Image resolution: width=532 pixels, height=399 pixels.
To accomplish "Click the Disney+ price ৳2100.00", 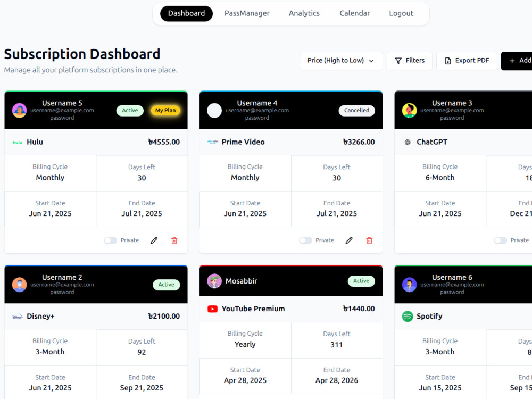I will [x=164, y=317].
